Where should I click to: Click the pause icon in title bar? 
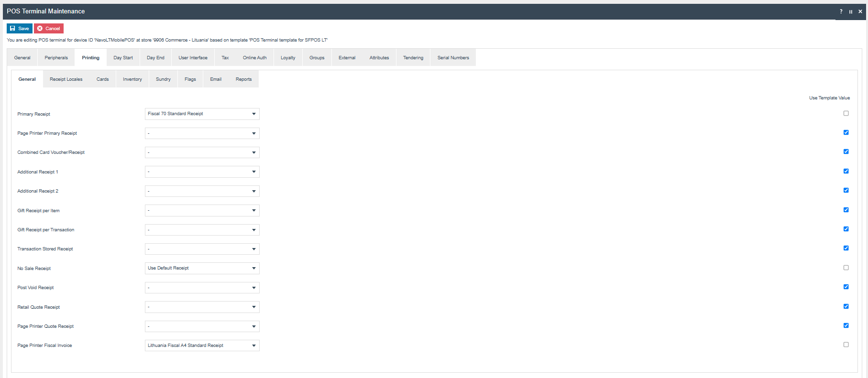click(851, 11)
